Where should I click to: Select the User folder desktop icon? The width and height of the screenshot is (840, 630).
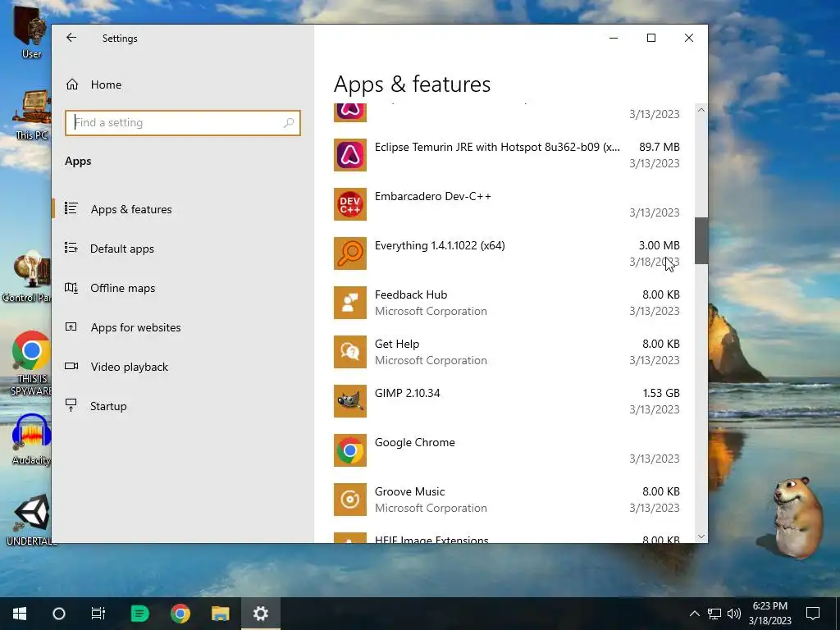pyautogui.click(x=31, y=32)
